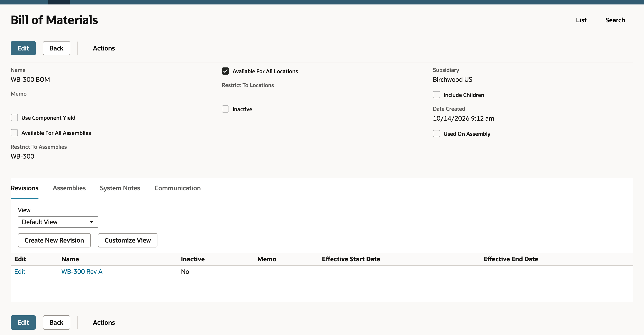Toggle the Inactive checkbox
Screen dimensions: 644x335
click(x=225, y=109)
